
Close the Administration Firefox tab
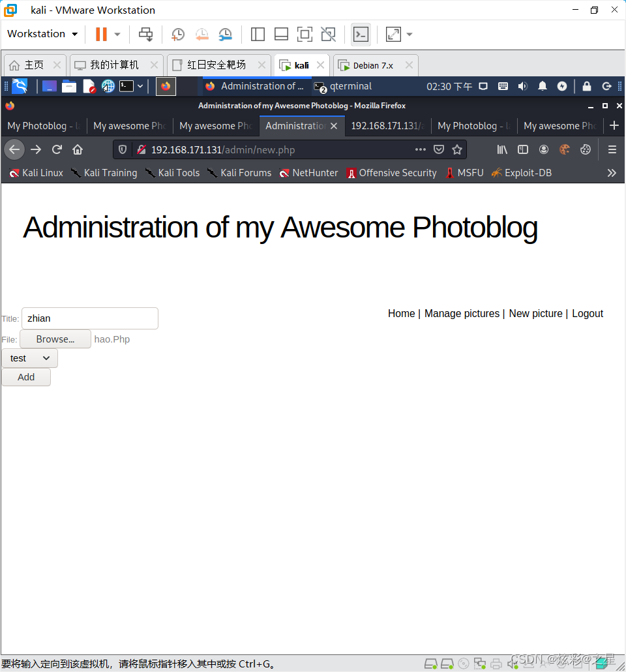pos(335,126)
